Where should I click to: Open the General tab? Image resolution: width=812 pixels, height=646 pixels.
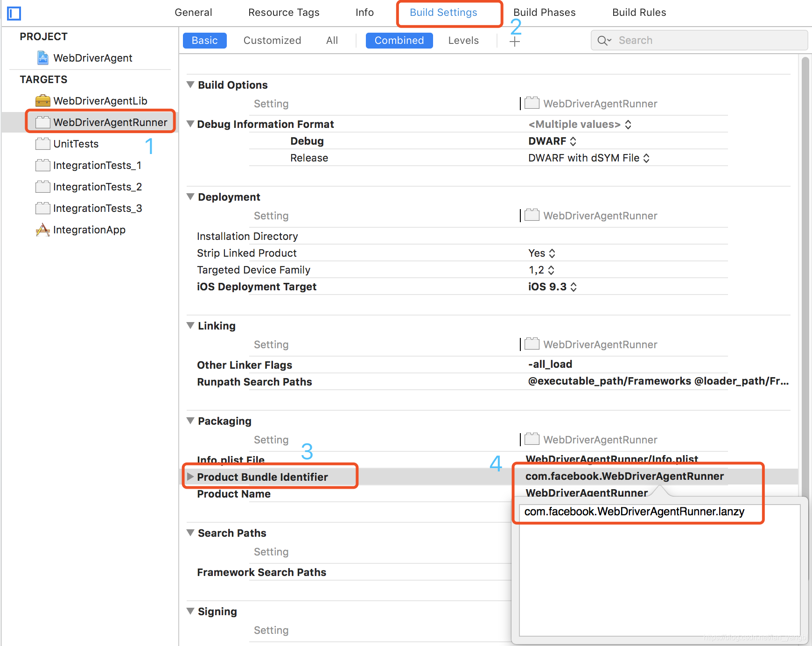193,13
